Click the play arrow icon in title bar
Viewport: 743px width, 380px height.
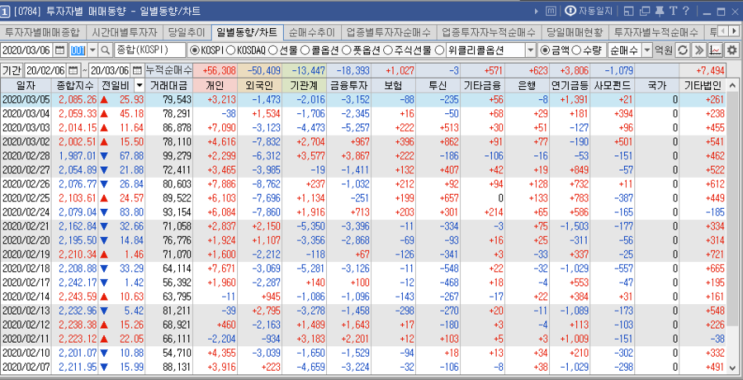click(536, 11)
